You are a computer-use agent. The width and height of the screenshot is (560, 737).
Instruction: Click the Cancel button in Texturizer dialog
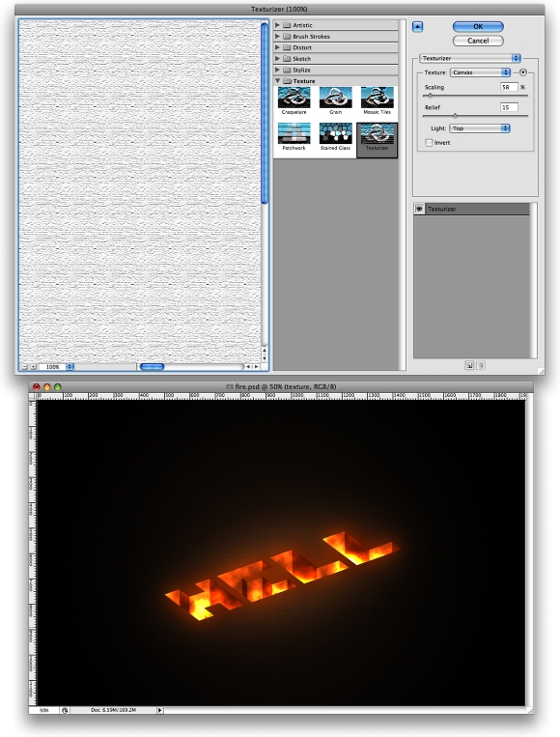pos(478,41)
